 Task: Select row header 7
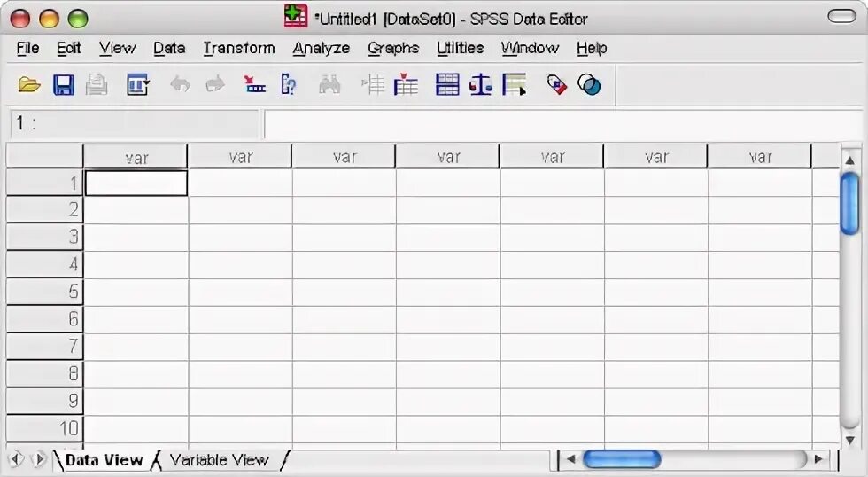point(45,346)
